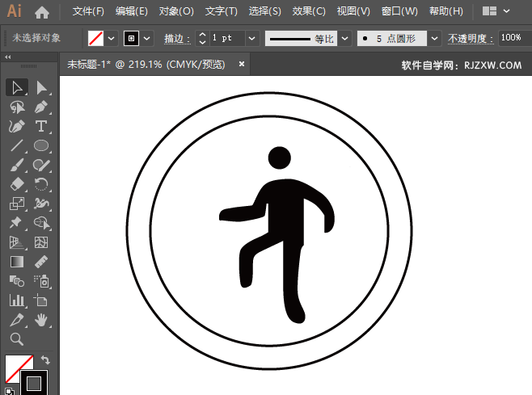532x395 pixels.
Task: Select the Eraser tool
Action: 17,184
